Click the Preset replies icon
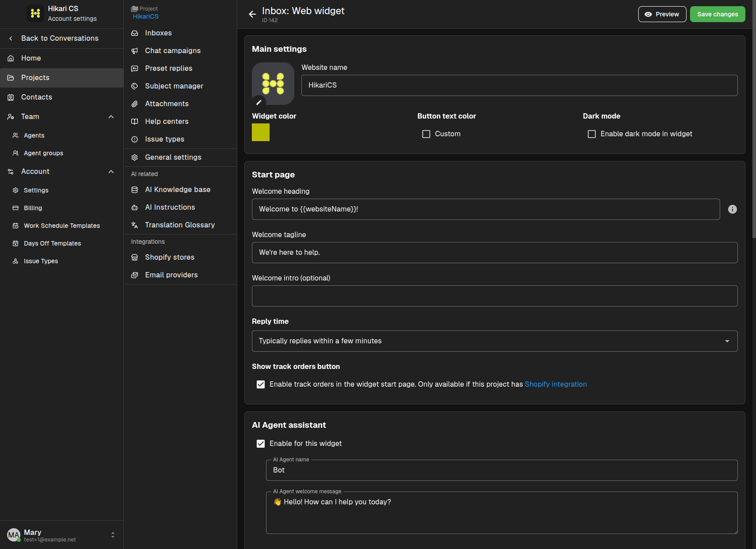 [x=135, y=69]
